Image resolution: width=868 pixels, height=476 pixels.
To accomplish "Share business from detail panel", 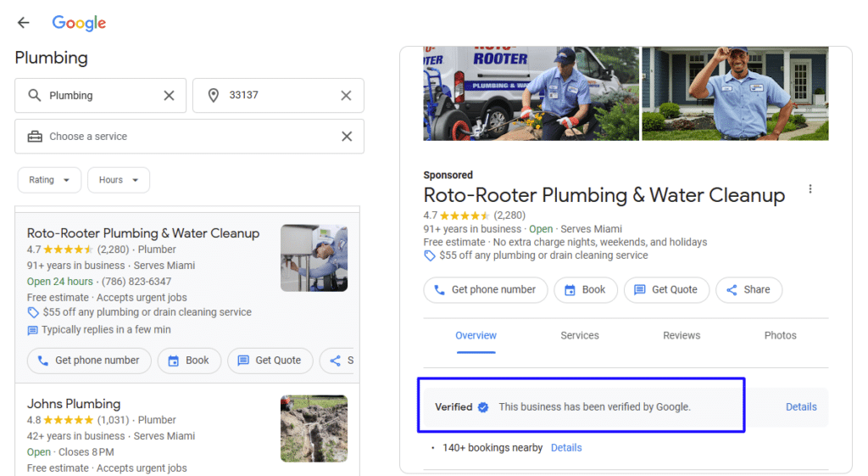I will (749, 290).
